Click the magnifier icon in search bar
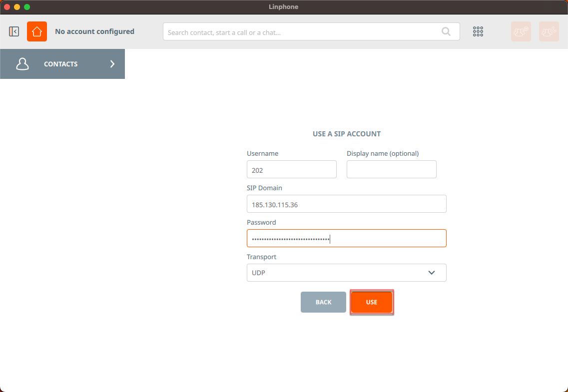 446,32
